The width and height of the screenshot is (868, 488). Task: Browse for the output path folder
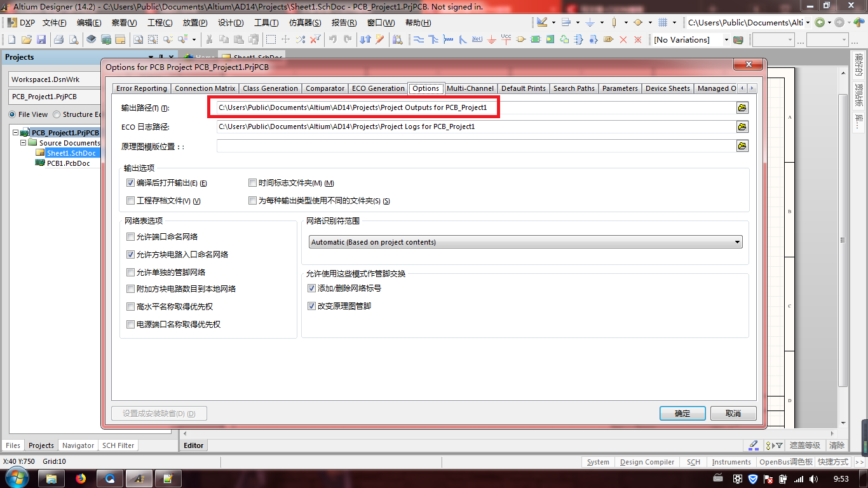click(742, 108)
